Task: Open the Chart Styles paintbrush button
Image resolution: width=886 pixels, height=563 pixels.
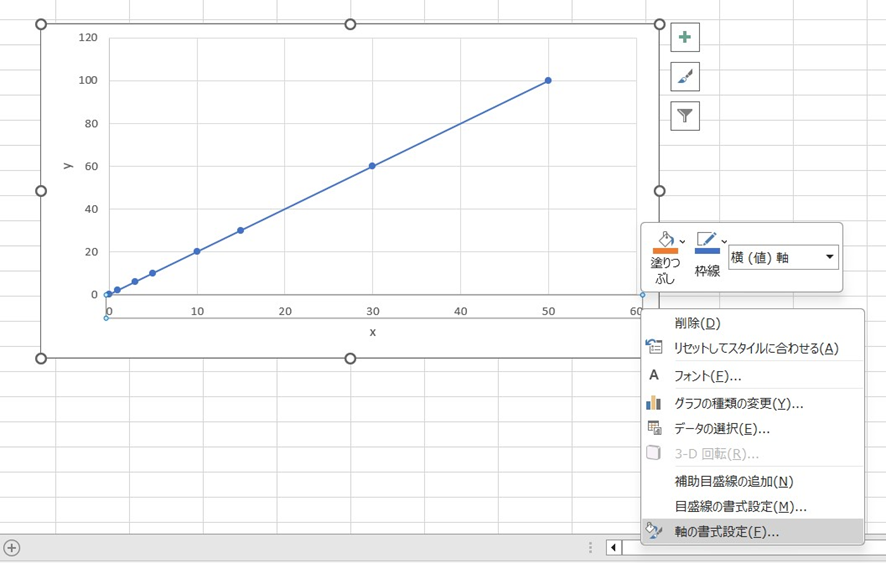Action: [x=685, y=77]
